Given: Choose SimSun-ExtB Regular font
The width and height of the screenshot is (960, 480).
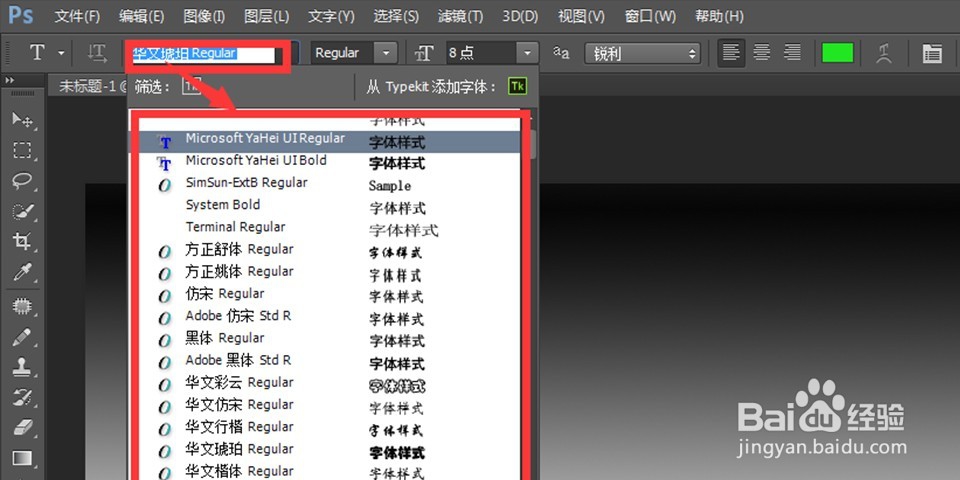Looking at the screenshot, I should point(329,185).
